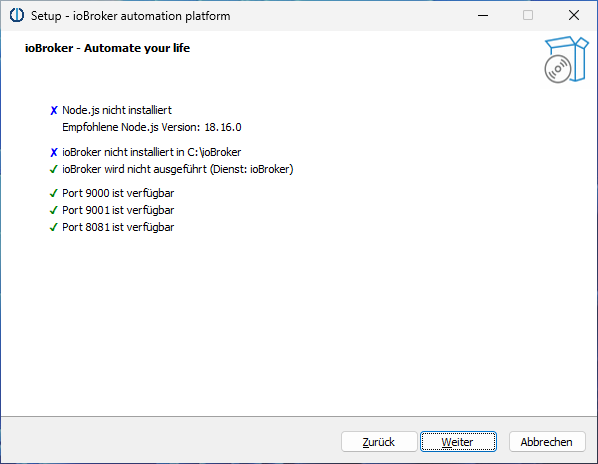Go back with the Zurück button
This screenshot has width=598, height=464.
point(379,442)
